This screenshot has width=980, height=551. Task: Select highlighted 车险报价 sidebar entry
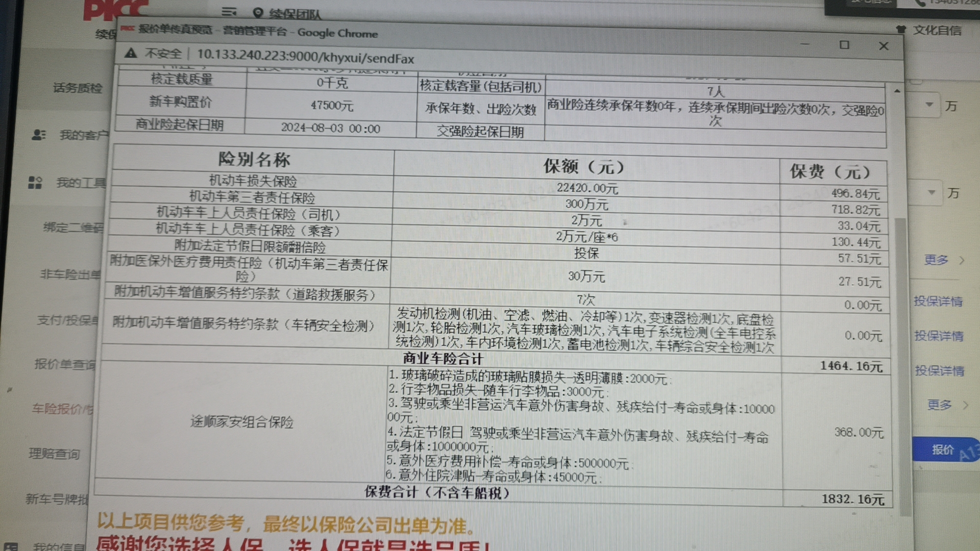pos(63,409)
